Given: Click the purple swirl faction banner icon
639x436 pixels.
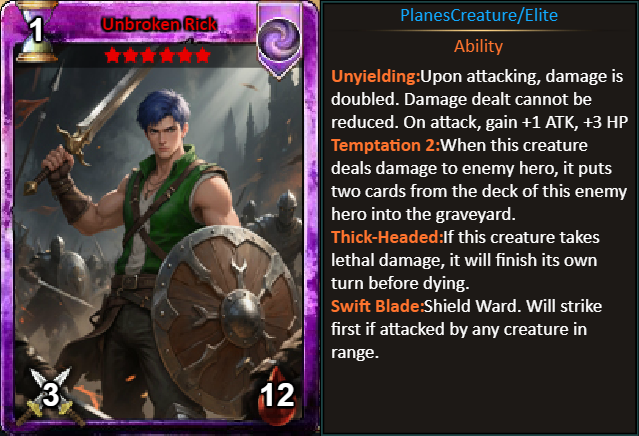Looking at the screenshot, I should pyautogui.click(x=280, y=40).
